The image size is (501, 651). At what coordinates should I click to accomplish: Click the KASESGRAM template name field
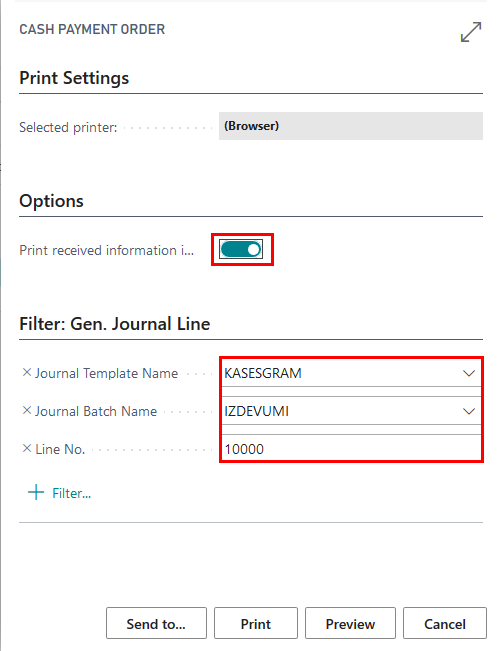click(351, 373)
